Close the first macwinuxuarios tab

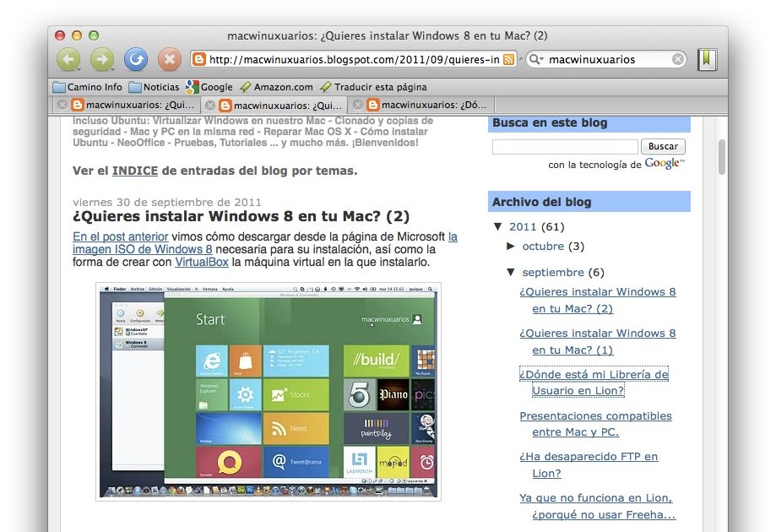coord(62,105)
